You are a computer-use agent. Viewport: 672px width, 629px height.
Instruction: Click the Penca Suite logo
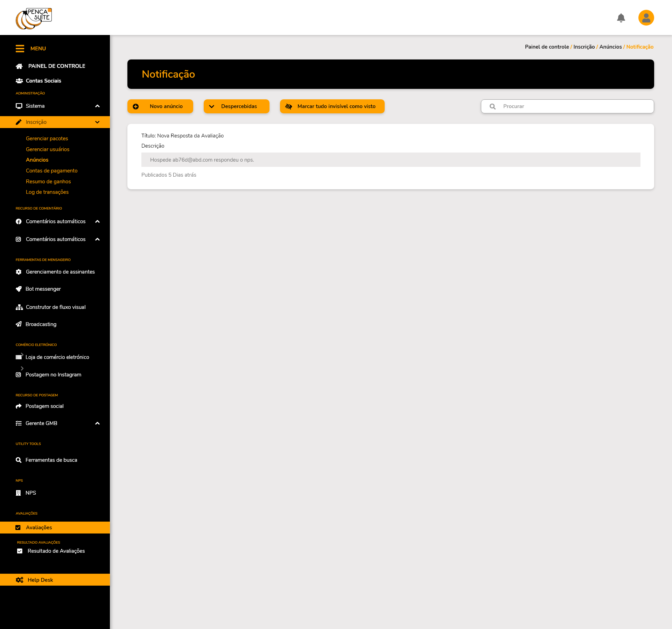[x=34, y=19]
